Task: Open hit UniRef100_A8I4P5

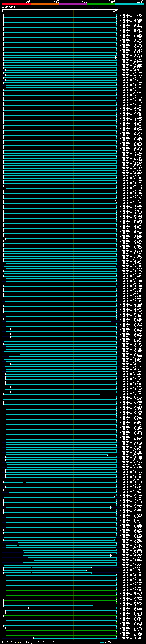Action: point(131,15)
